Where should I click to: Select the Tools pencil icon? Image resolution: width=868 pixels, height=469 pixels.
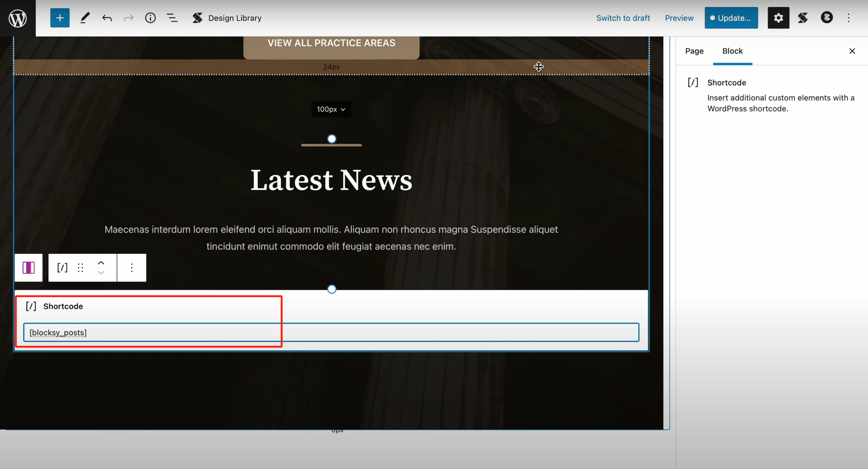click(85, 18)
